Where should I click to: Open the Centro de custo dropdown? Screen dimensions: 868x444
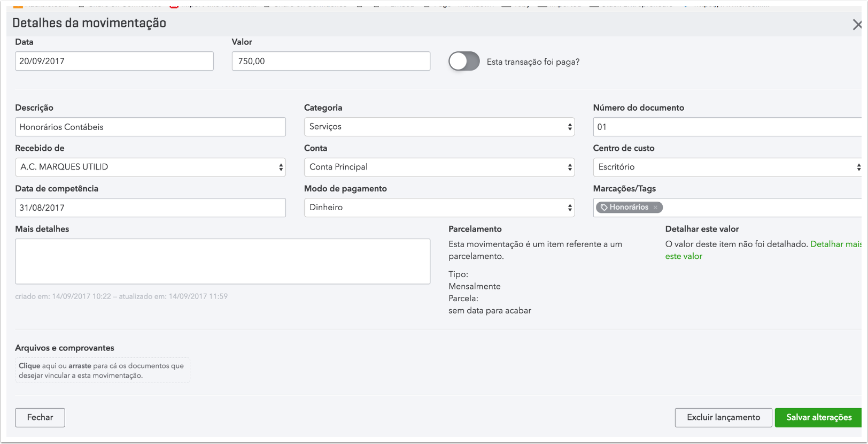click(x=727, y=167)
